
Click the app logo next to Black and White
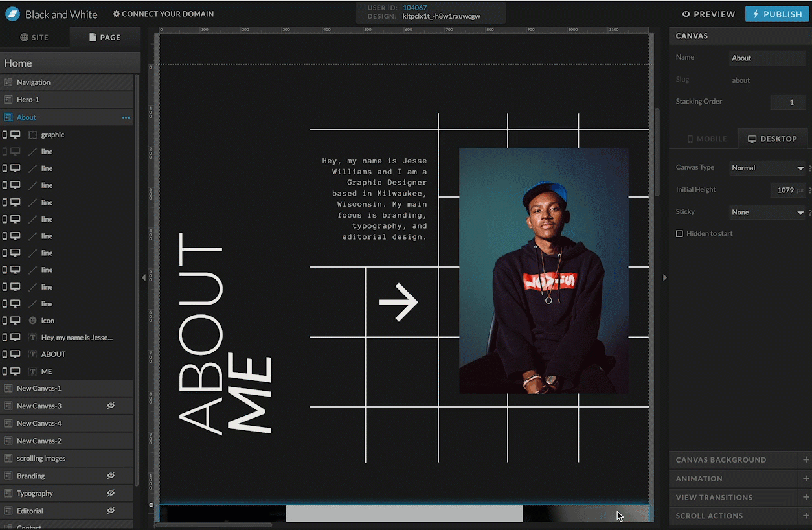pyautogui.click(x=12, y=14)
